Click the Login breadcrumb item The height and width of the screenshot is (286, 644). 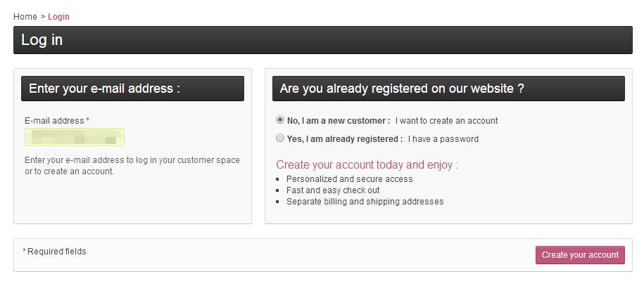tap(58, 16)
